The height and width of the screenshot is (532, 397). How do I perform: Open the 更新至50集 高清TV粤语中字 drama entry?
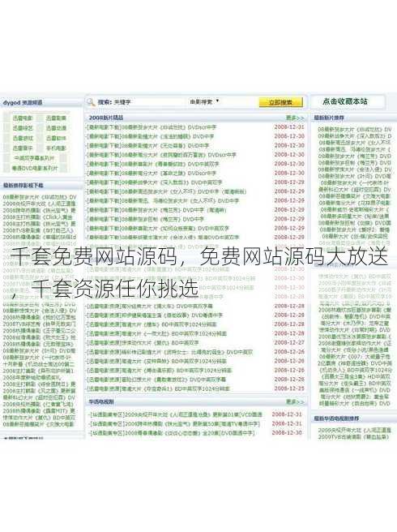tap(174, 424)
